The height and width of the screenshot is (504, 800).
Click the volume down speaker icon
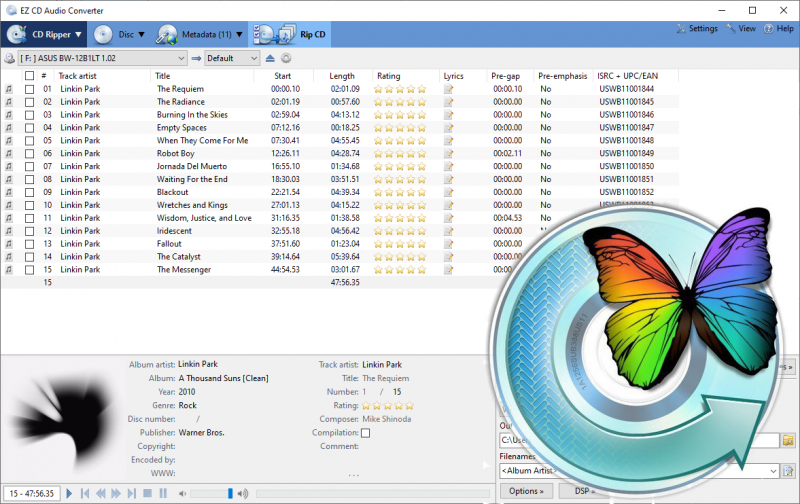(183, 493)
